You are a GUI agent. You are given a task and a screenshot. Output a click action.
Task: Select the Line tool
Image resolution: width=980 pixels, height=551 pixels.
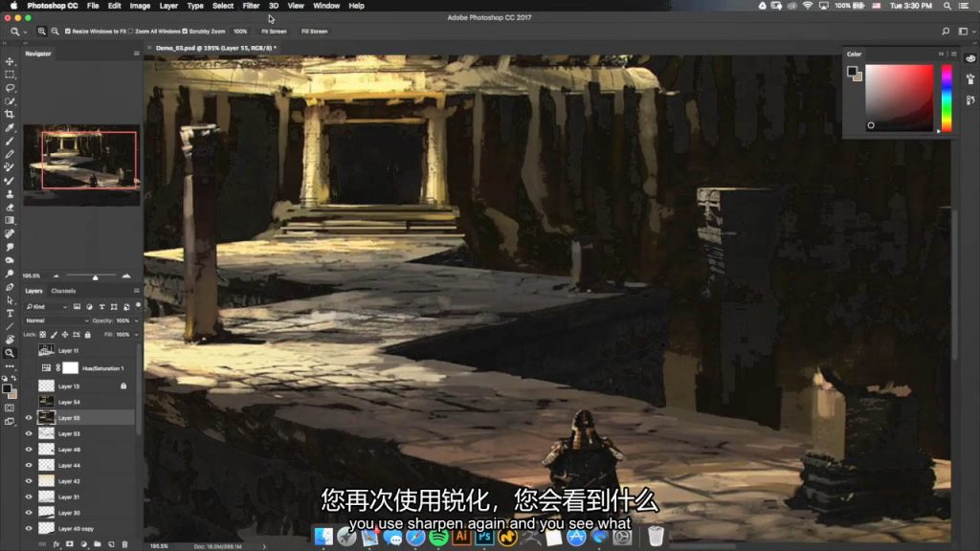coord(10,327)
